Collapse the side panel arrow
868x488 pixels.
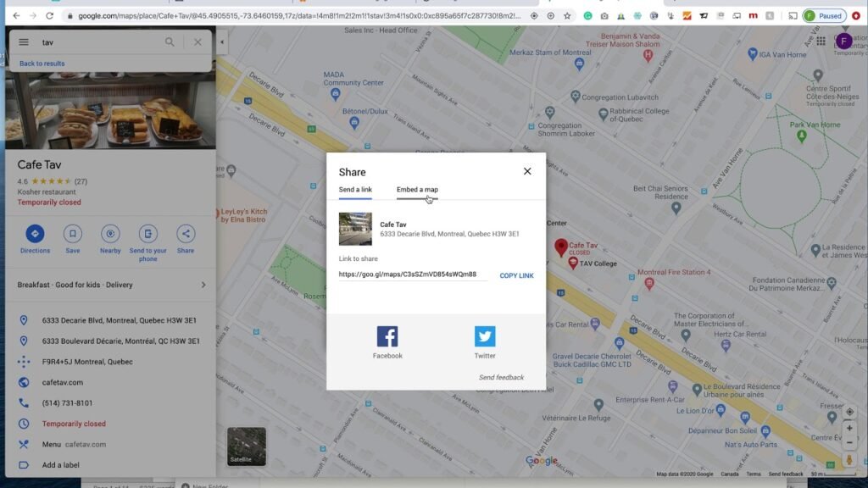222,42
